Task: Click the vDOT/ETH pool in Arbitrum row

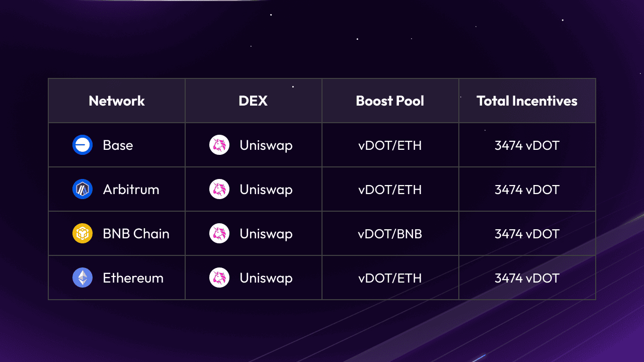Action: pos(390,190)
